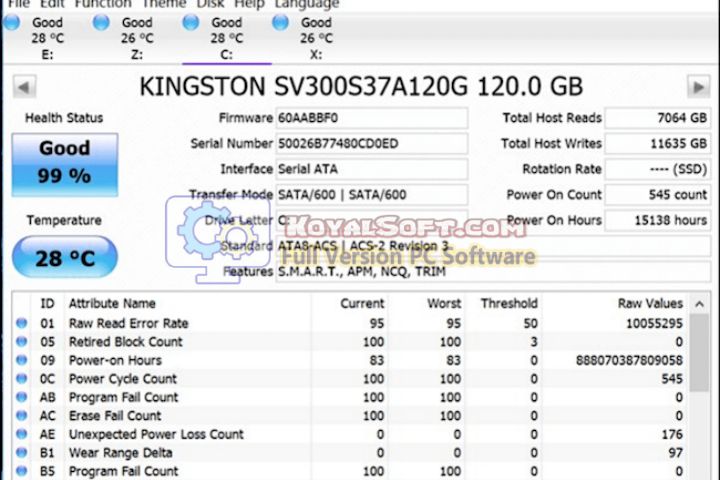Select the Retired Block Count row
The width and height of the screenshot is (720, 480).
(x=350, y=342)
